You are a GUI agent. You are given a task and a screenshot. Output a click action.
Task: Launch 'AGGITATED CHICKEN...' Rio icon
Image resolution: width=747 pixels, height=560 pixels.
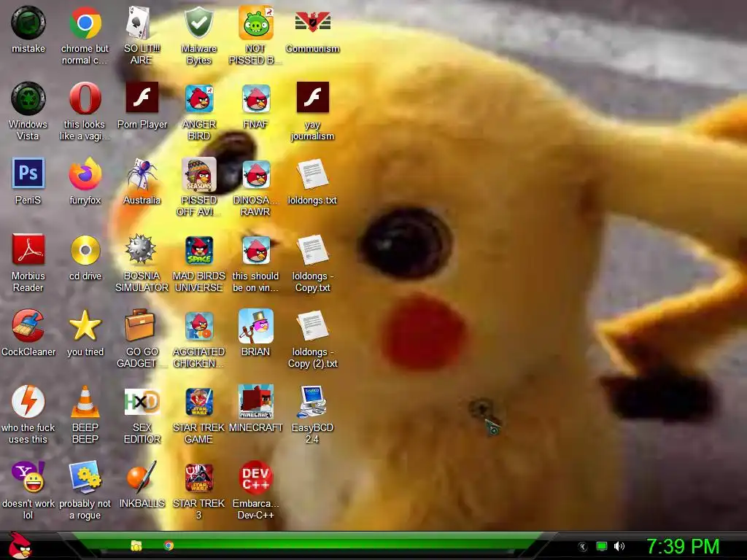(x=198, y=326)
